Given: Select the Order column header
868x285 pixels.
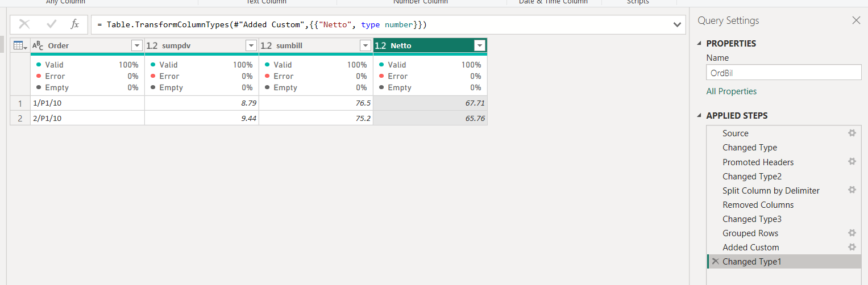Looking at the screenshot, I should [88, 45].
